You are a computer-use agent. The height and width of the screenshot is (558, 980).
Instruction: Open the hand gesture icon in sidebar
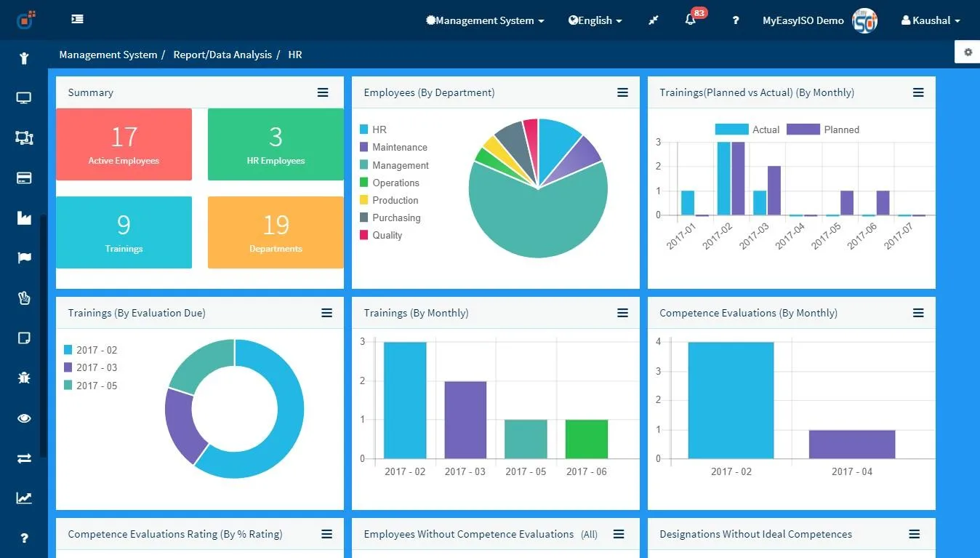click(24, 298)
